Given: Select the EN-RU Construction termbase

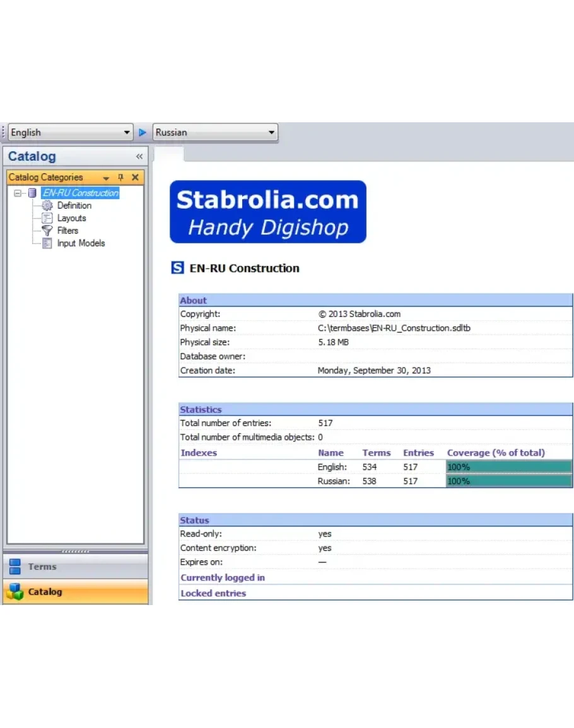Looking at the screenshot, I should (80, 193).
